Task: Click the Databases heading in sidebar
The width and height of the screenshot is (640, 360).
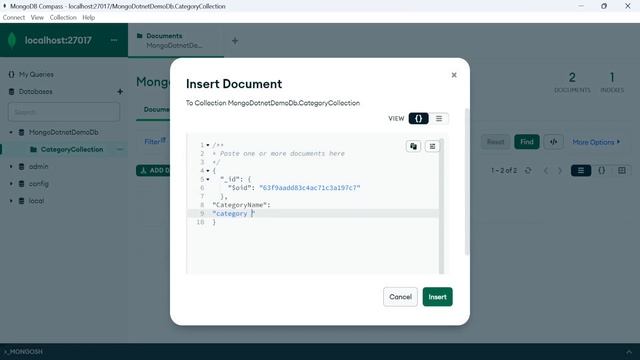Action: (35, 91)
